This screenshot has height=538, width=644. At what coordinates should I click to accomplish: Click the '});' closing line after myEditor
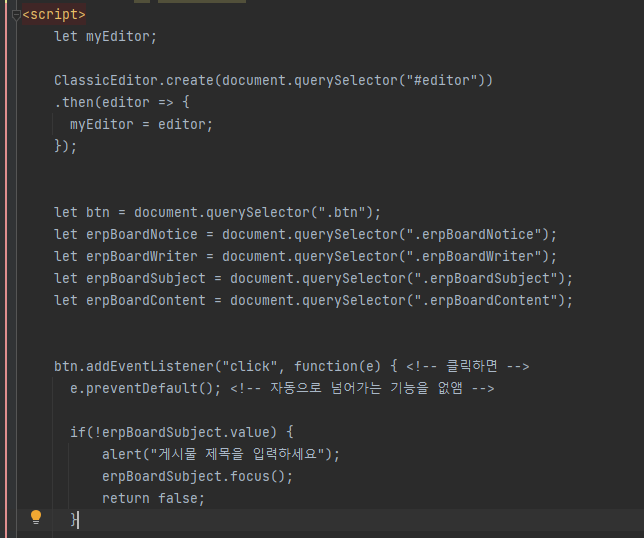[x=65, y=146]
